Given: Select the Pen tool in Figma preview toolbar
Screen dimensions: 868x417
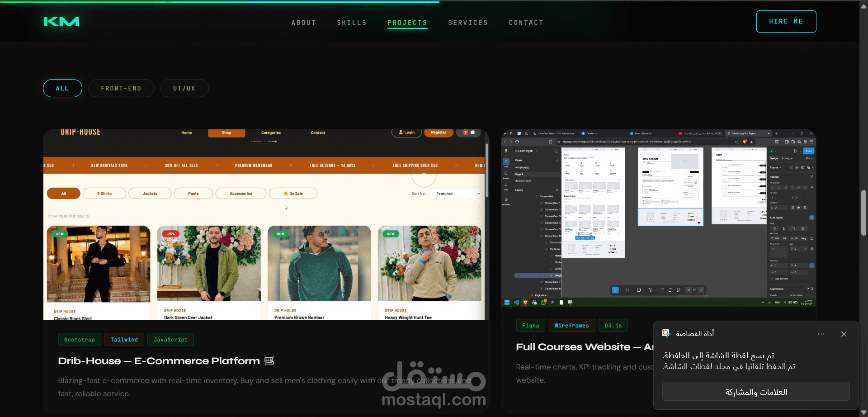Looking at the screenshot, I should 651,290.
